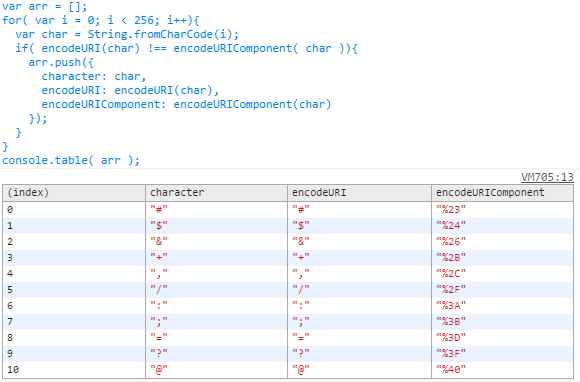
Task: Click the "?" cell in encodeURI column
Action: [x=359, y=354]
